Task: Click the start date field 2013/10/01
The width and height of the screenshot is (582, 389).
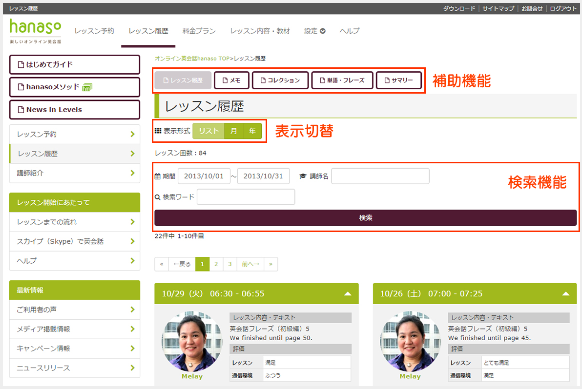Action: (204, 176)
